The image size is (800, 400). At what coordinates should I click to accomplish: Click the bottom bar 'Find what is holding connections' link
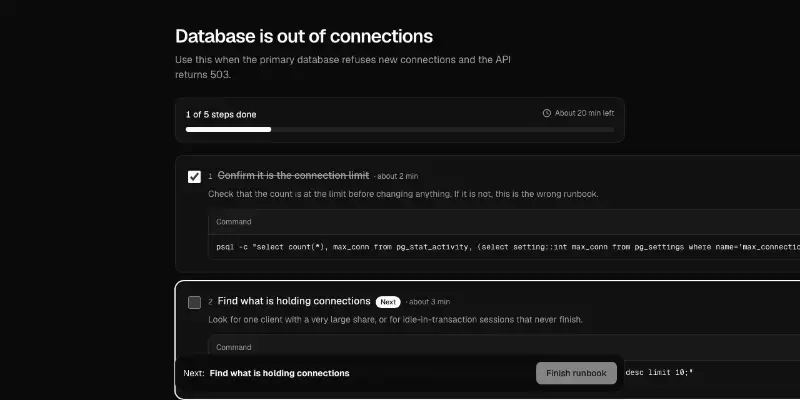coord(280,373)
